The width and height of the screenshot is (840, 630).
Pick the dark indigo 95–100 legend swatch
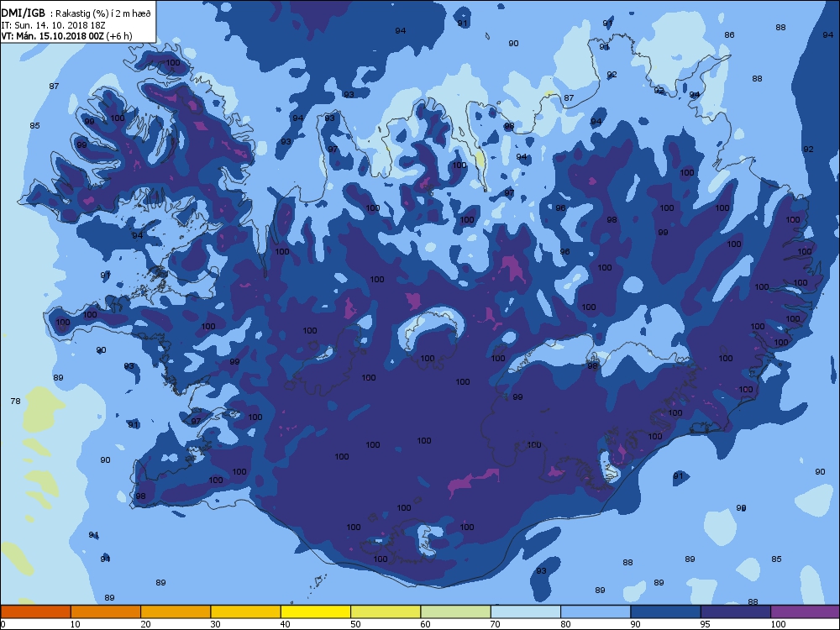[736, 612]
